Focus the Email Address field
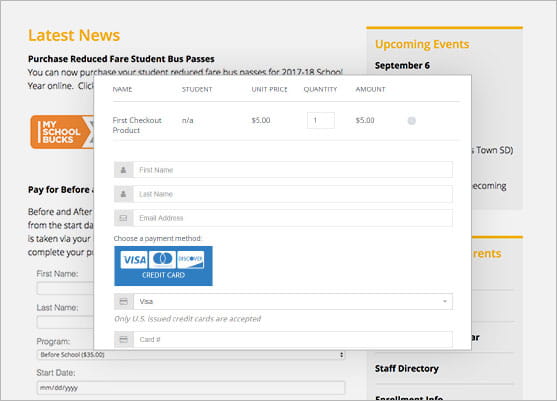The image size is (557, 401). tap(293, 218)
